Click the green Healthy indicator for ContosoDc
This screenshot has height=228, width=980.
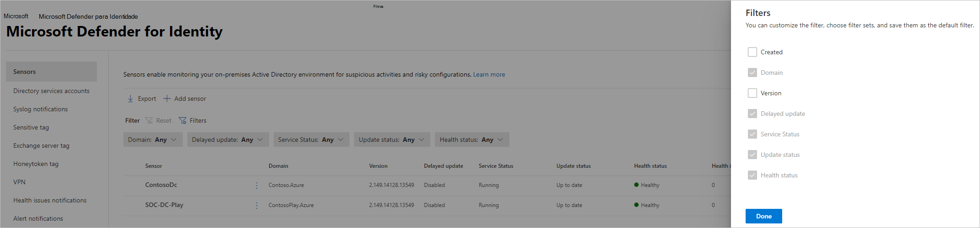click(x=636, y=185)
